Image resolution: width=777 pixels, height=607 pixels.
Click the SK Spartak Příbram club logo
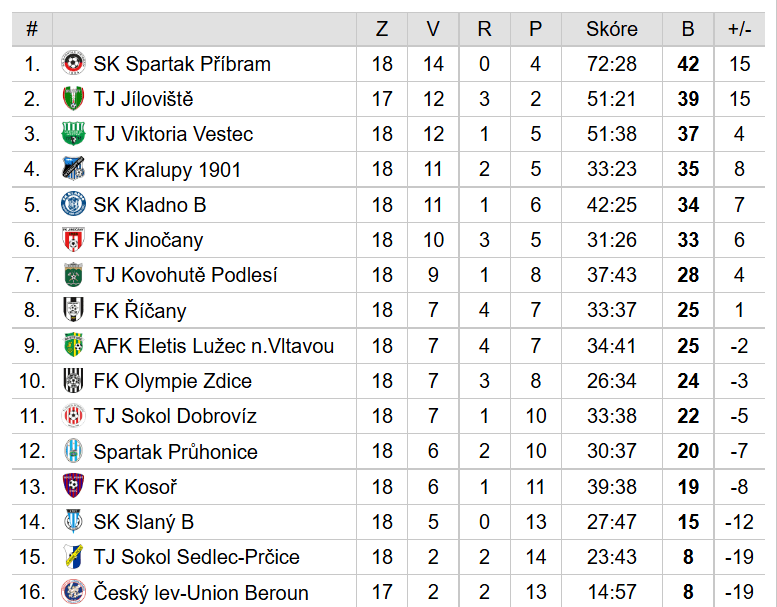point(73,63)
